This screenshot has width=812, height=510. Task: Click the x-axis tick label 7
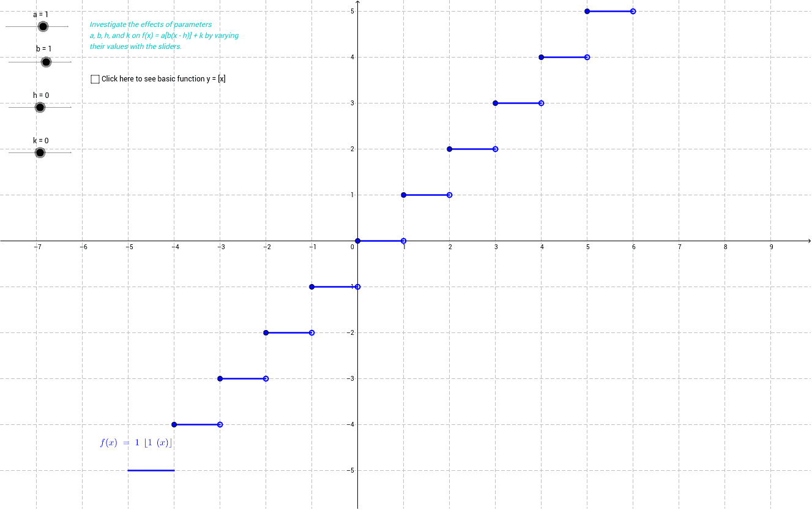680,247
